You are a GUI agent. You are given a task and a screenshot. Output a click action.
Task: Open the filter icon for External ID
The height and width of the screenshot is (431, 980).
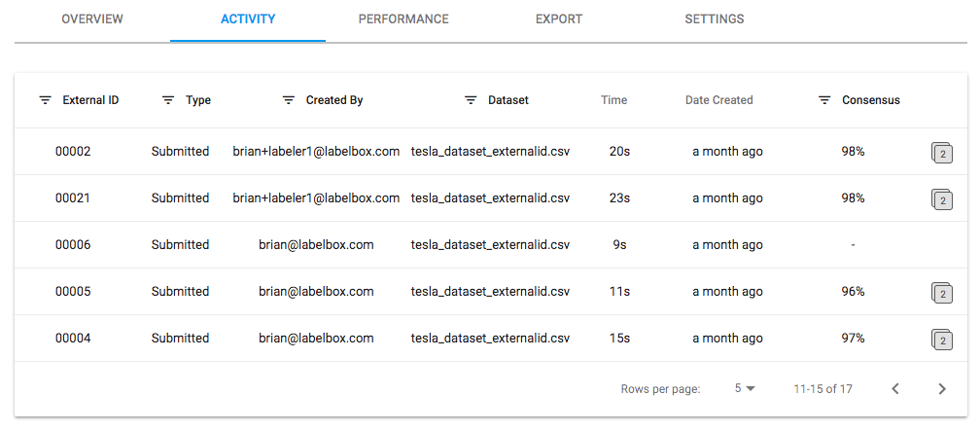pos(45,100)
